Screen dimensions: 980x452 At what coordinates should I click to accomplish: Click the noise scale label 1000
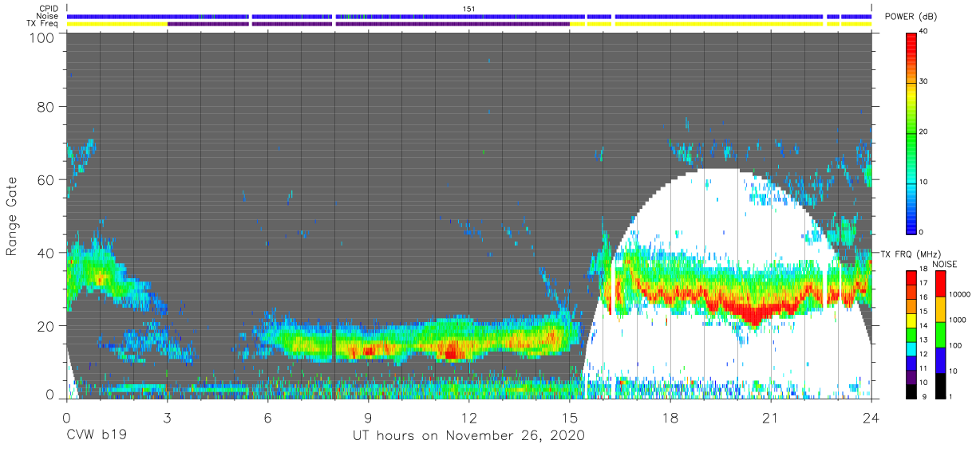click(x=957, y=319)
